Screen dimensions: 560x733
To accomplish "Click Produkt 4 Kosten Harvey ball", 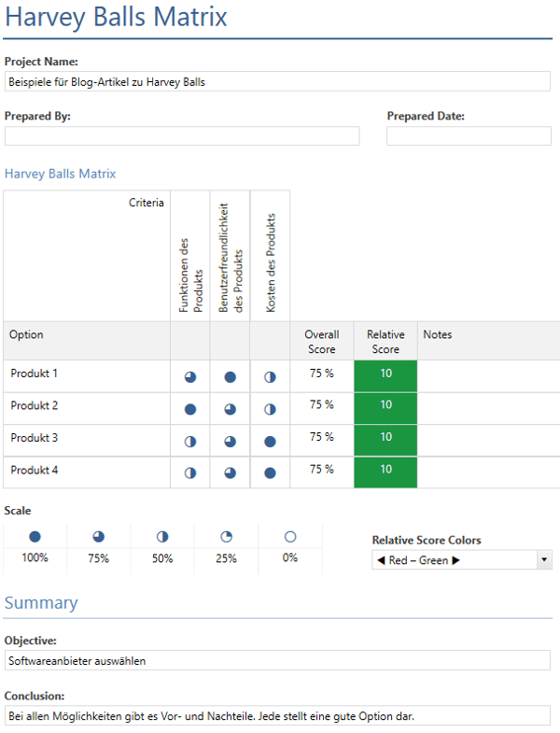I will 270,473.
